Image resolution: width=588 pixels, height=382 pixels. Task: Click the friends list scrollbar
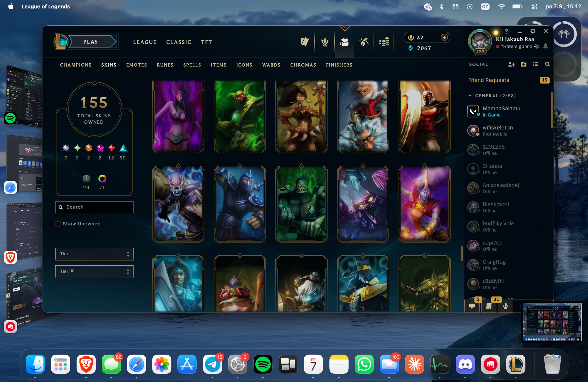point(552,110)
